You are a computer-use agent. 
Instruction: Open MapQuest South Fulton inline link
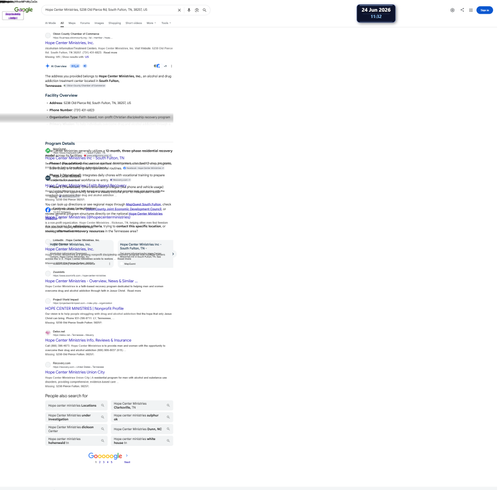(x=143, y=204)
